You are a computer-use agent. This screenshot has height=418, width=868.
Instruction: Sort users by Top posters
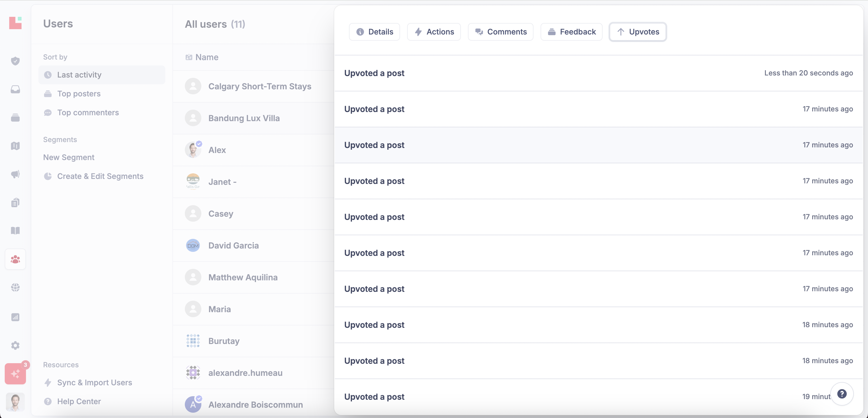point(79,93)
